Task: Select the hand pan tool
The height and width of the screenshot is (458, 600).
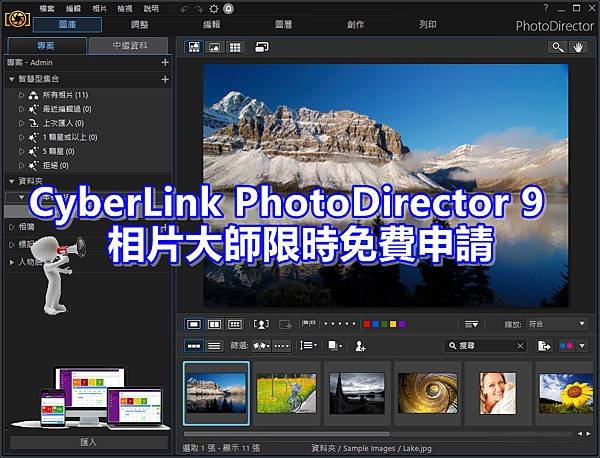Action: pyautogui.click(x=578, y=47)
